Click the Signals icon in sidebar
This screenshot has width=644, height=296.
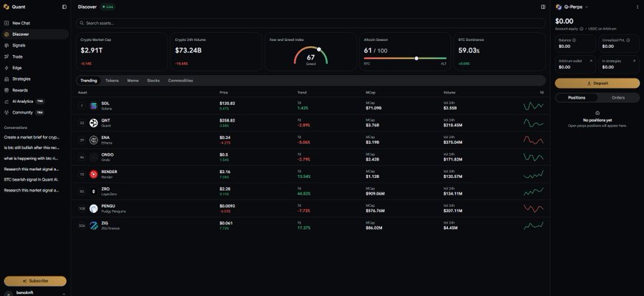(x=6, y=46)
